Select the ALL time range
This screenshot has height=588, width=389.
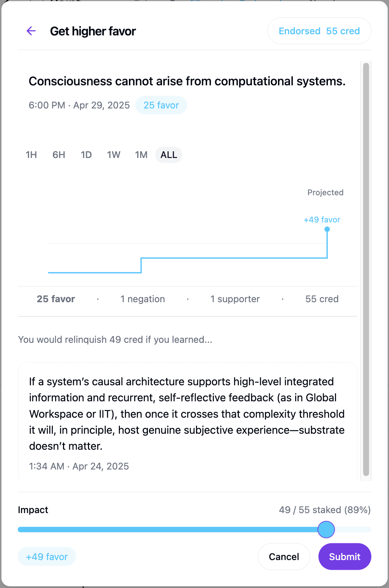pos(169,155)
